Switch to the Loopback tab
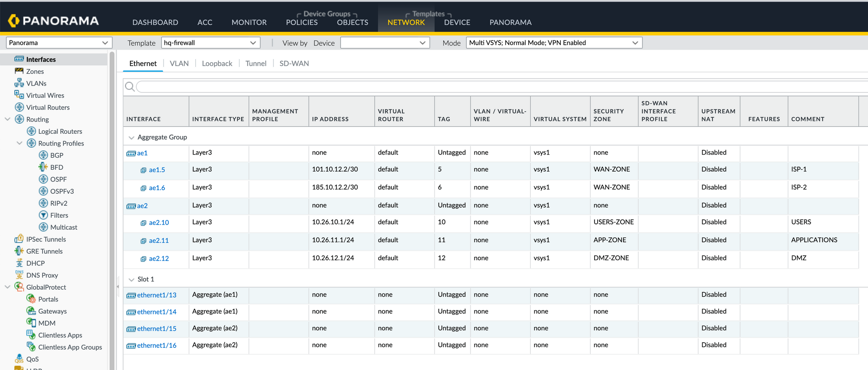The image size is (868, 370). pyautogui.click(x=217, y=63)
